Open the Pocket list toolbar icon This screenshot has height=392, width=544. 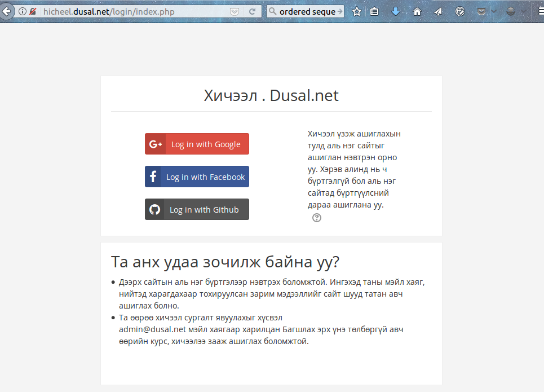(481, 12)
